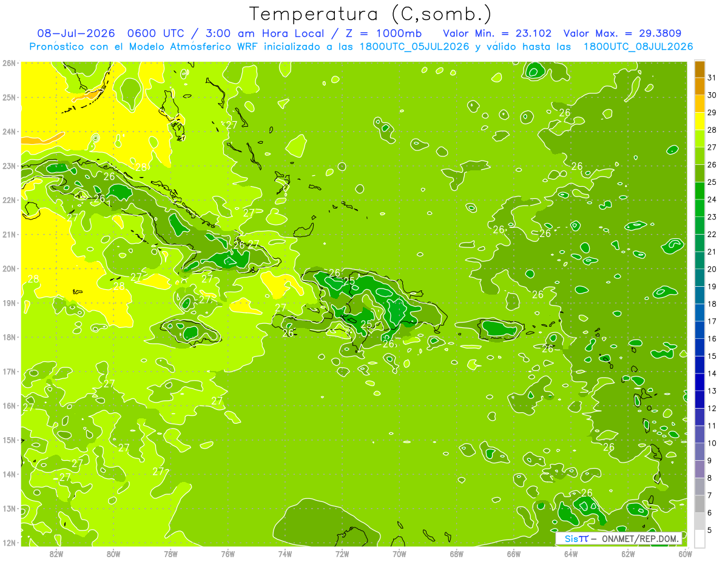Click the '13N' latitude axis label

(x=8, y=509)
